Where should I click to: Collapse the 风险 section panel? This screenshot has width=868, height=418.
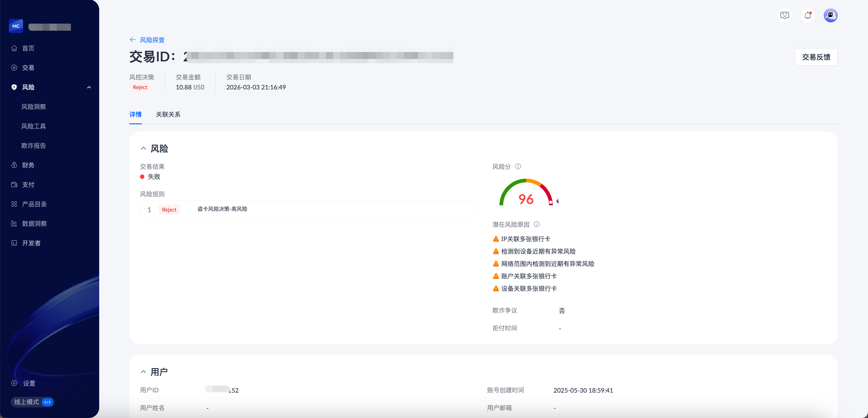(143, 148)
